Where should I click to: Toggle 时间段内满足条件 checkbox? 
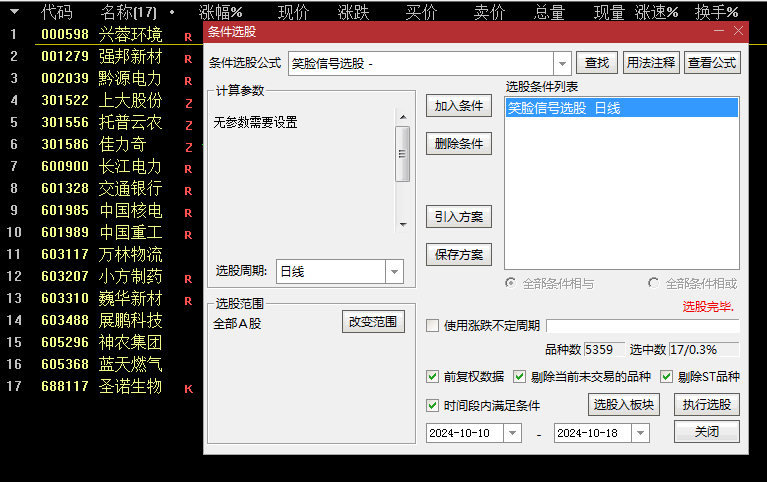pyautogui.click(x=432, y=405)
